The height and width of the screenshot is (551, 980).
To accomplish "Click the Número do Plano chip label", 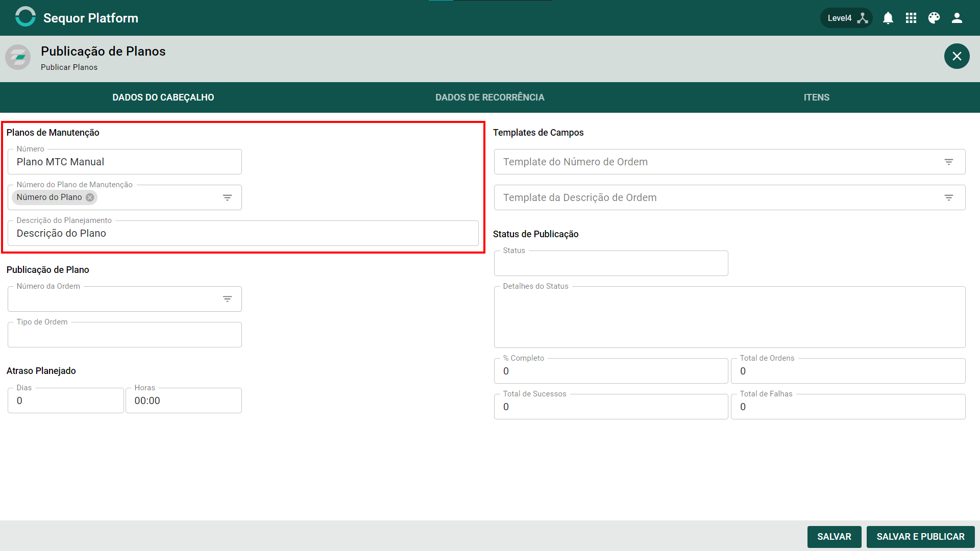I will tap(49, 197).
